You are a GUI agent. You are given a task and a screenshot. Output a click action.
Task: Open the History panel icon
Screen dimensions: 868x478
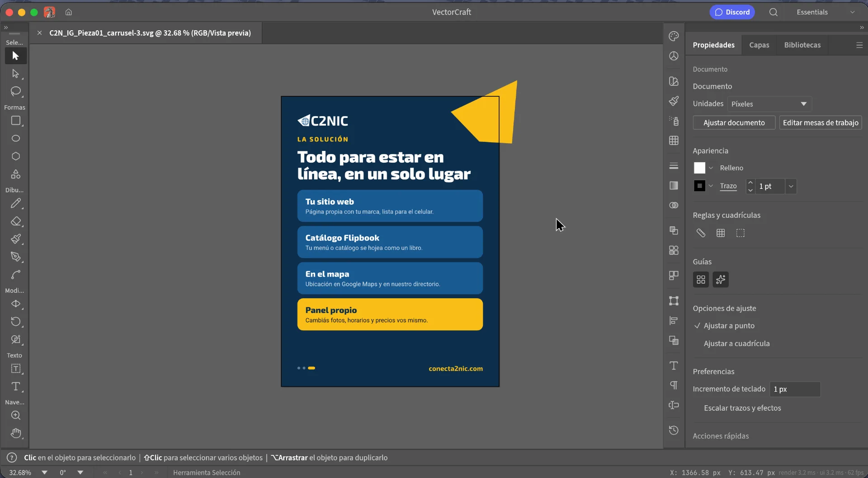pos(674,430)
